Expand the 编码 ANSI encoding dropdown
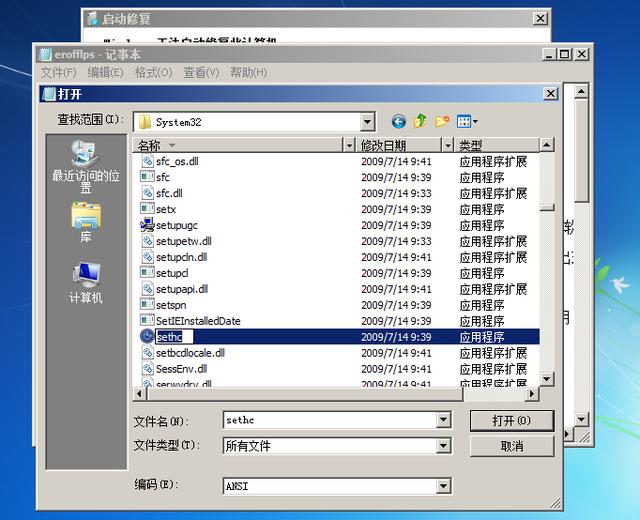This screenshot has height=520, width=640. coord(443,486)
